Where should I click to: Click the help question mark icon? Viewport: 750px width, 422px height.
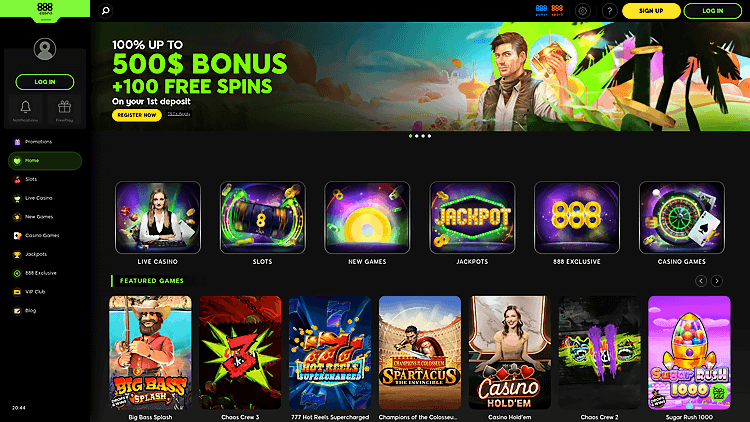(x=609, y=11)
